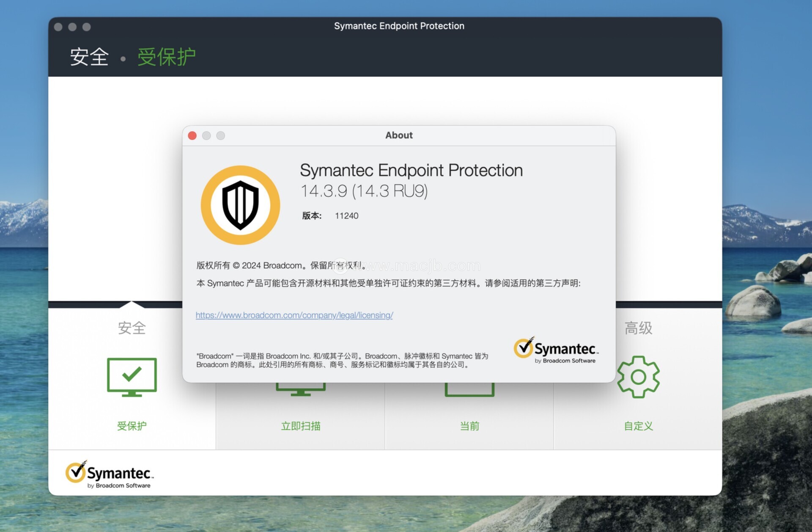The image size is (812, 532).
Task: Open the Broadcom licensing hyperlink
Action: click(294, 315)
